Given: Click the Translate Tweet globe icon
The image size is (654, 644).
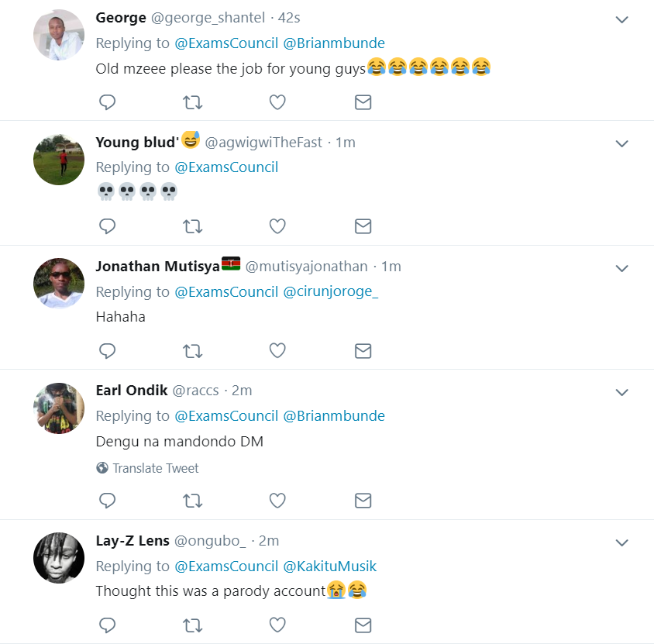Looking at the screenshot, I should [x=101, y=468].
